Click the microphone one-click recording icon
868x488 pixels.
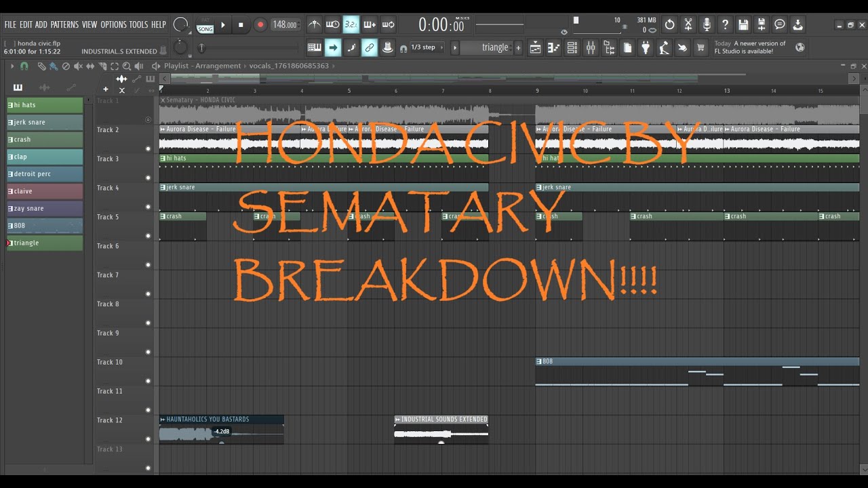[707, 25]
